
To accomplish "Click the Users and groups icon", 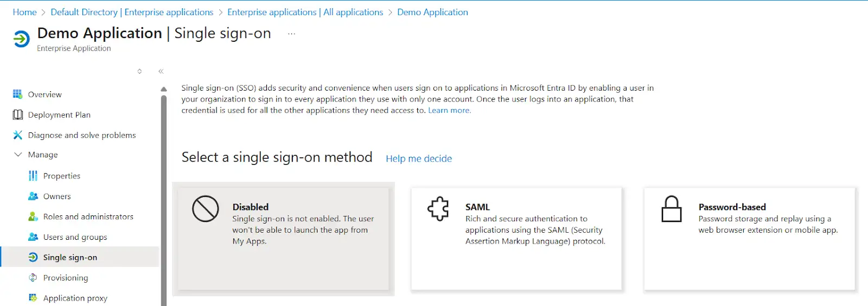I will [33, 237].
